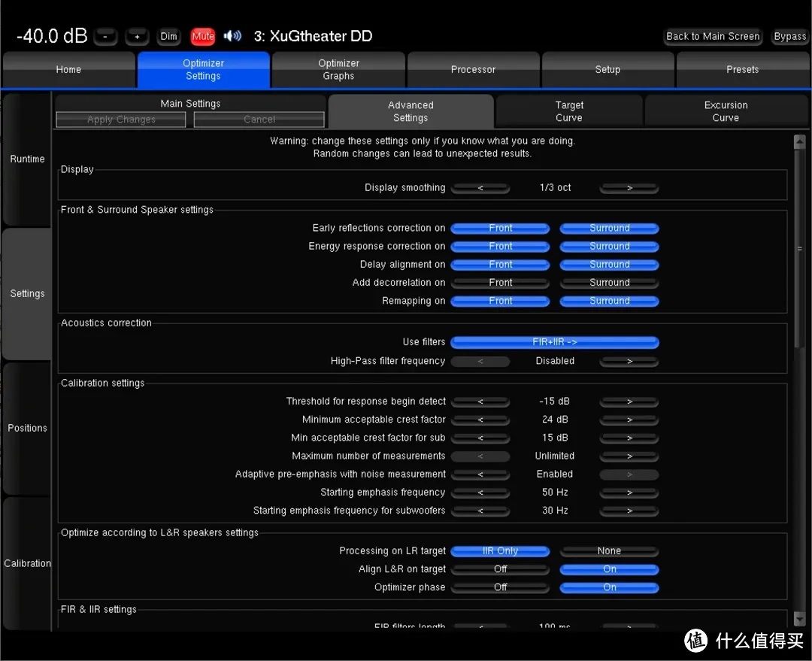Decrease Threshold for response begin detect
812x661 pixels.
click(x=480, y=402)
